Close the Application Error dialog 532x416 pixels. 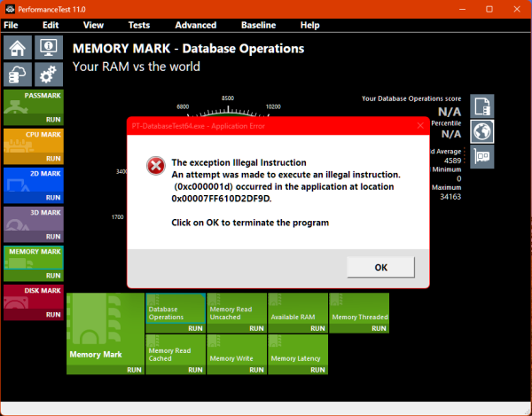coord(420,126)
